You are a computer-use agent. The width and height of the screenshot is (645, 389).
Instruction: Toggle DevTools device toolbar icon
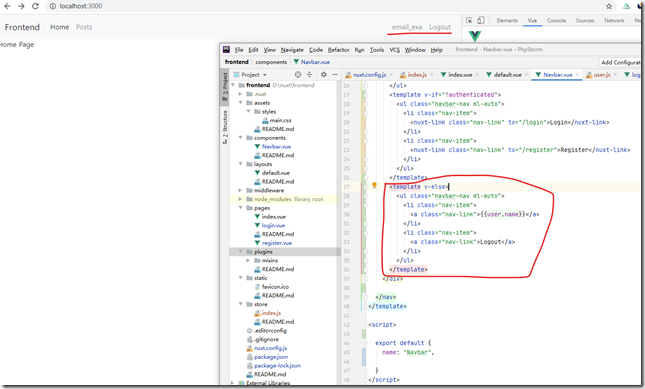point(480,20)
